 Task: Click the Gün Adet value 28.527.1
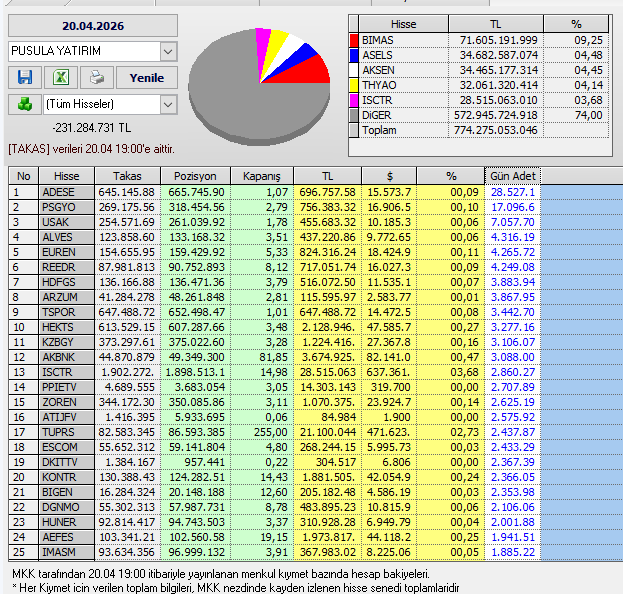pyautogui.click(x=513, y=192)
